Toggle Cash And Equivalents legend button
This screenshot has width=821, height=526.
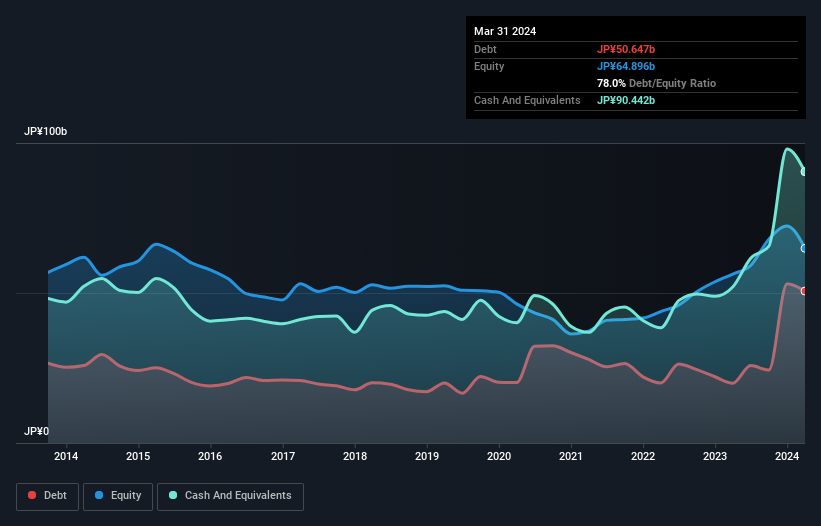[x=230, y=496]
